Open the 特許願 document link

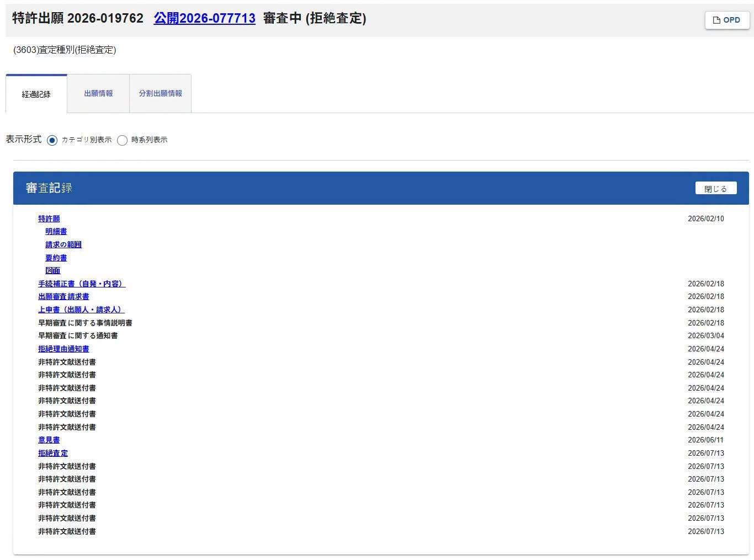tap(49, 219)
